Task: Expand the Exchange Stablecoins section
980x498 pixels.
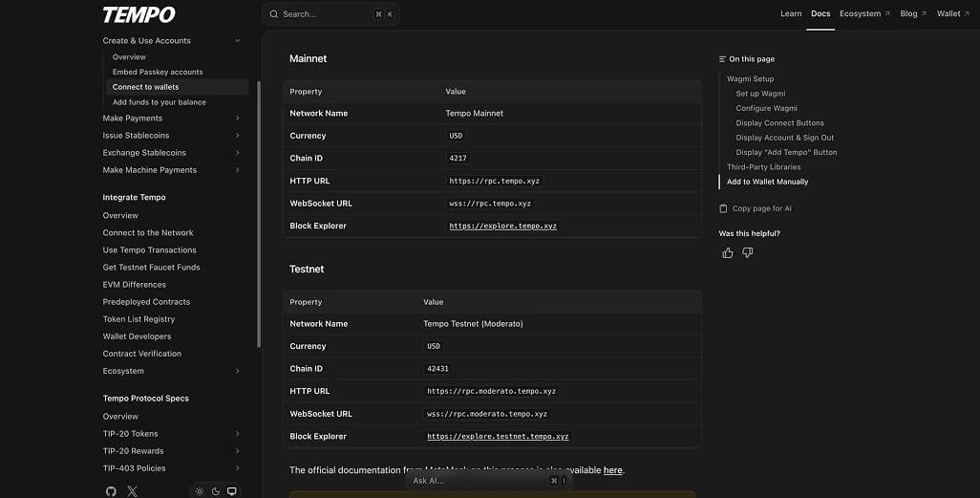Action: [238, 153]
